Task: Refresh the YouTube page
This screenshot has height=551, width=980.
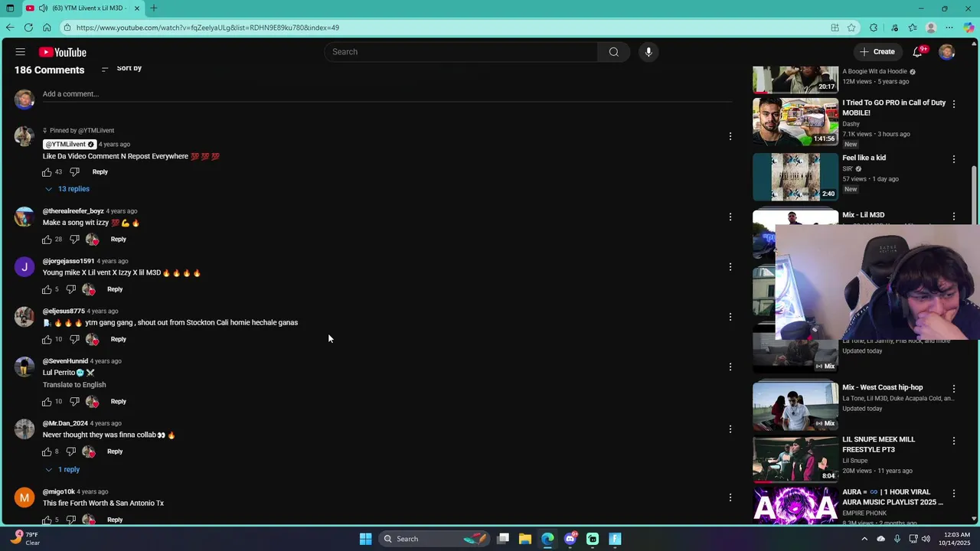Action: tap(28, 28)
